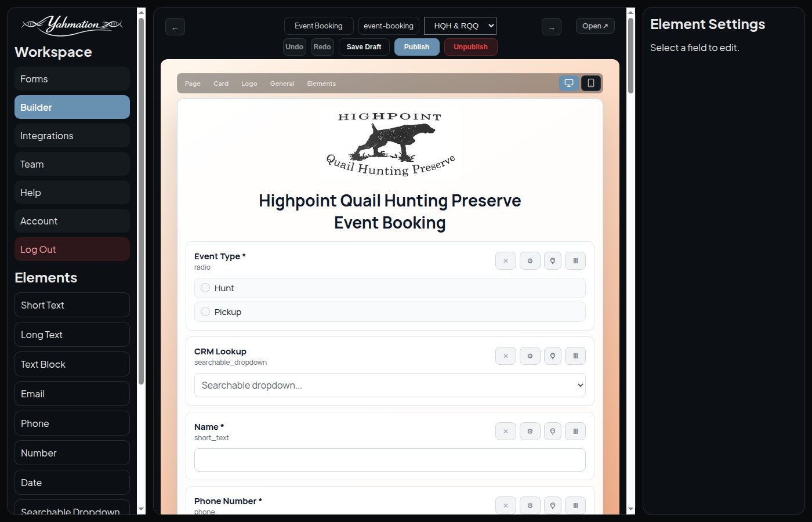The width and height of the screenshot is (812, 522).
Task: Open the Team section in the sidebar
Action: (72, 164)
